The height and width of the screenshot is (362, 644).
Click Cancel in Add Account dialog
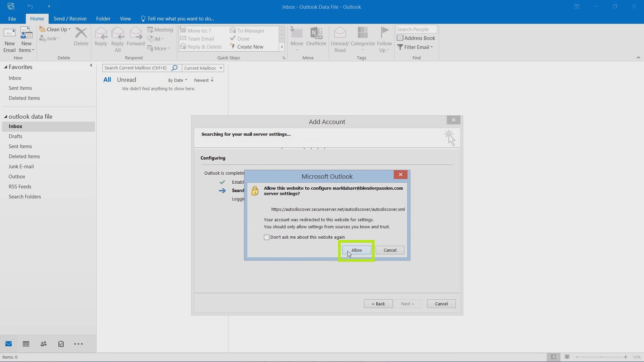441,304
